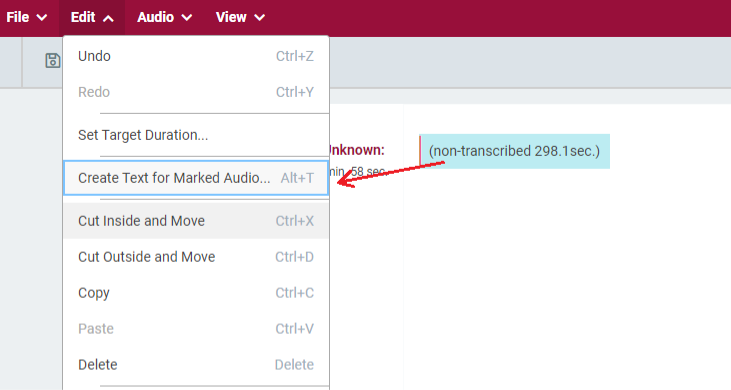Click the Audio menu chevron arrow

point(187,18)
